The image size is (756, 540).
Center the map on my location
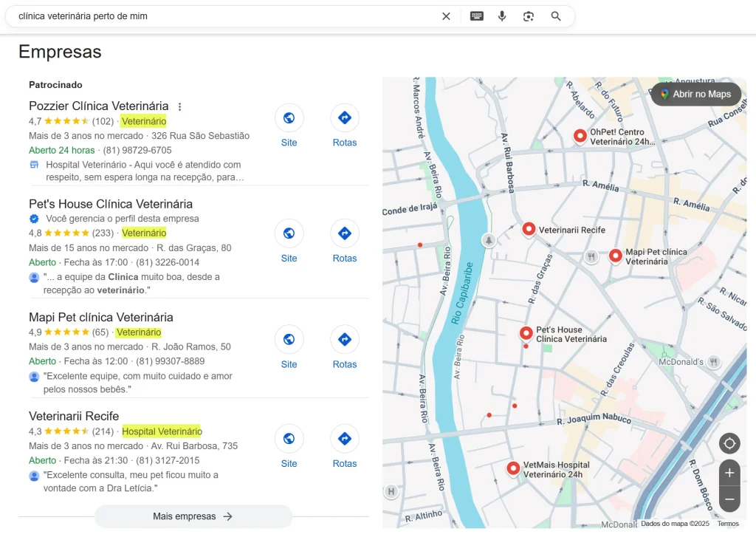[729, 443]
